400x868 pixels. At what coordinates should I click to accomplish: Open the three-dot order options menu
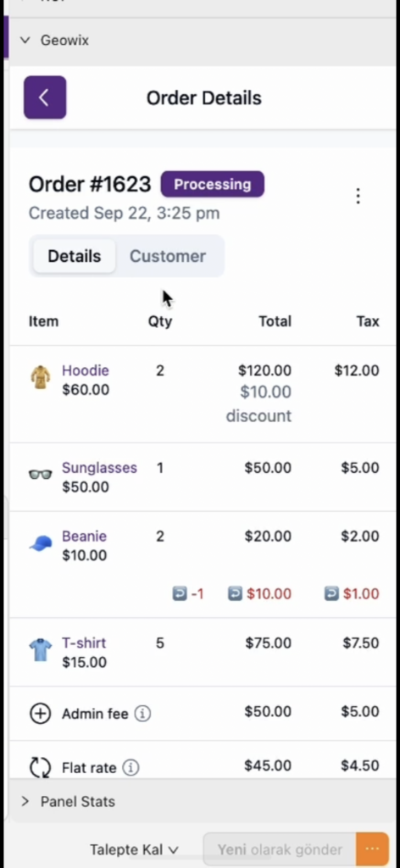pos(358,196)
